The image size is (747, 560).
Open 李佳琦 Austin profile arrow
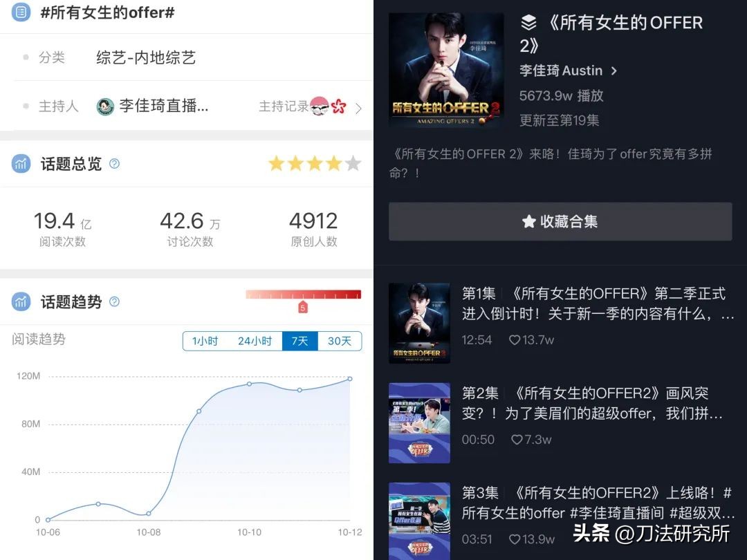click(614, 71)
